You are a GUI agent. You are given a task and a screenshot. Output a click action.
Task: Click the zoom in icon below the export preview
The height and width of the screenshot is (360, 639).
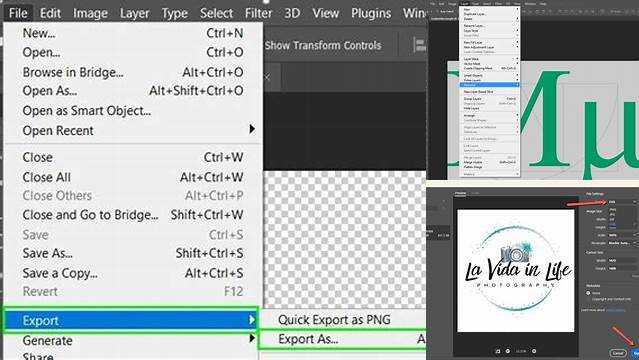tap(534, 351)
